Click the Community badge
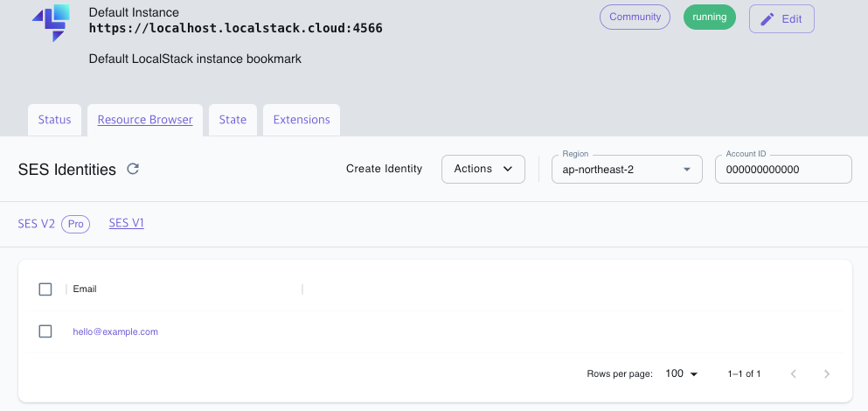Image resolution: width=868 pixels, height=411 pixels. (635, 17)
